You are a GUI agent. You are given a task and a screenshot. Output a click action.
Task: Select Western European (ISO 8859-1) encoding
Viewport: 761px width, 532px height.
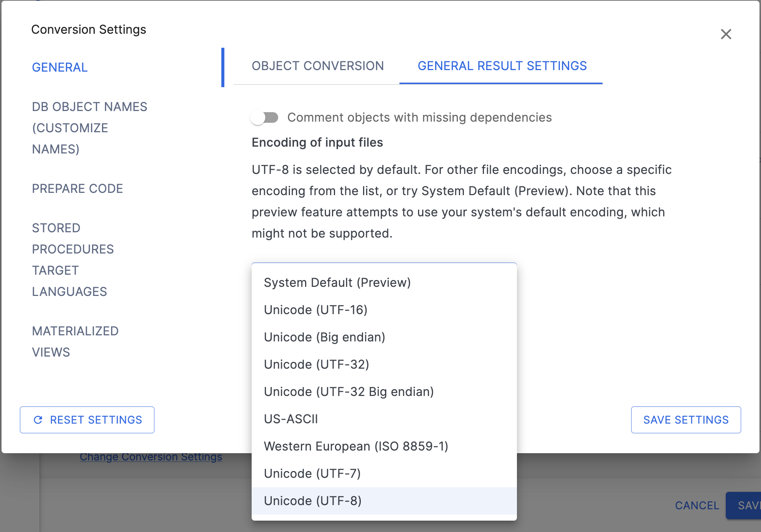pos(356,446)
